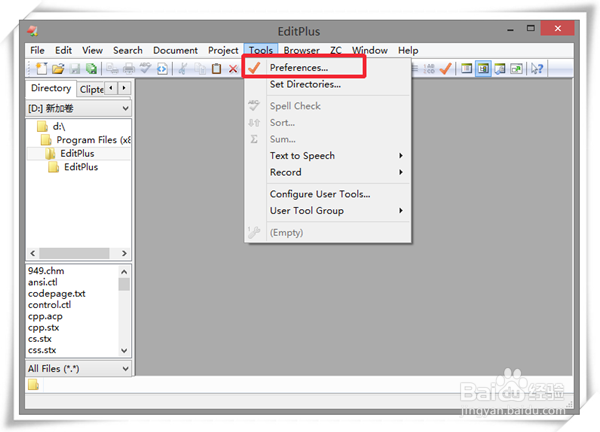
Task: Open the Browser preview toolbar icon
Action: click(162, 69)
